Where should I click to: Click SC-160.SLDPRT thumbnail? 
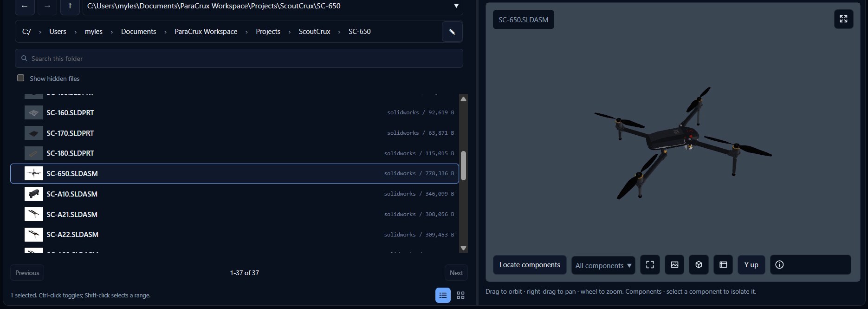coord(33,112)
